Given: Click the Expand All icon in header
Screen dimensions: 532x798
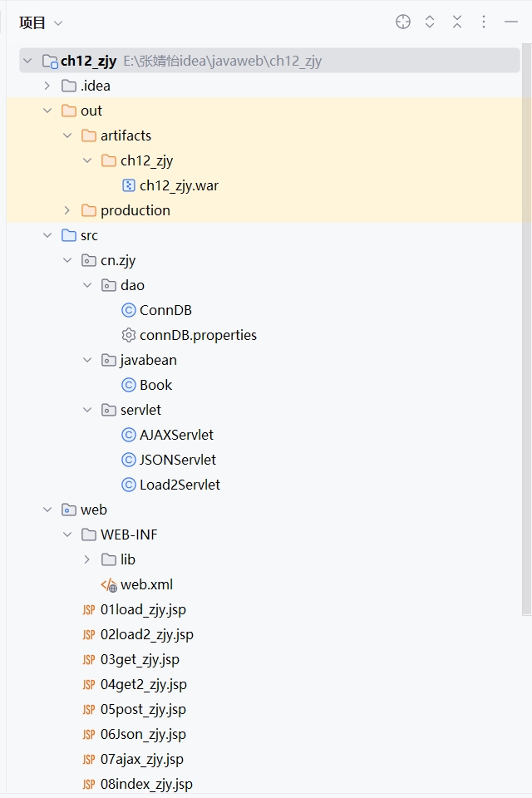Looking at the screenshot, I should click(430, 22).
